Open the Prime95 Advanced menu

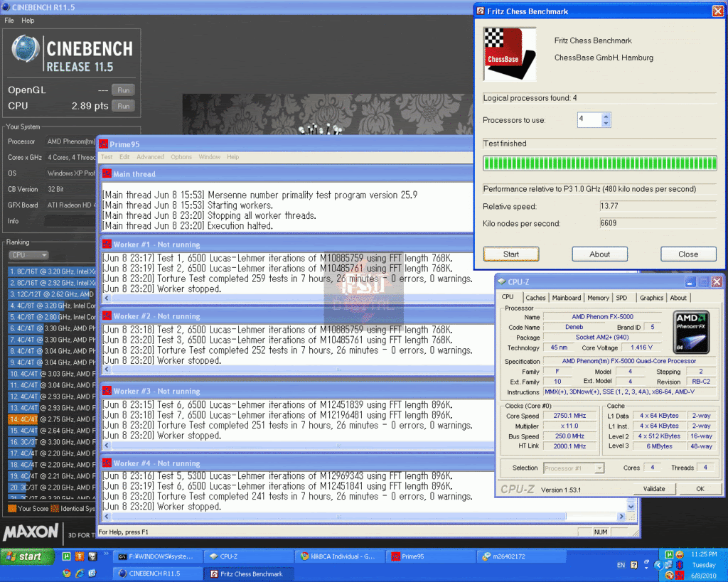(150, 157)
